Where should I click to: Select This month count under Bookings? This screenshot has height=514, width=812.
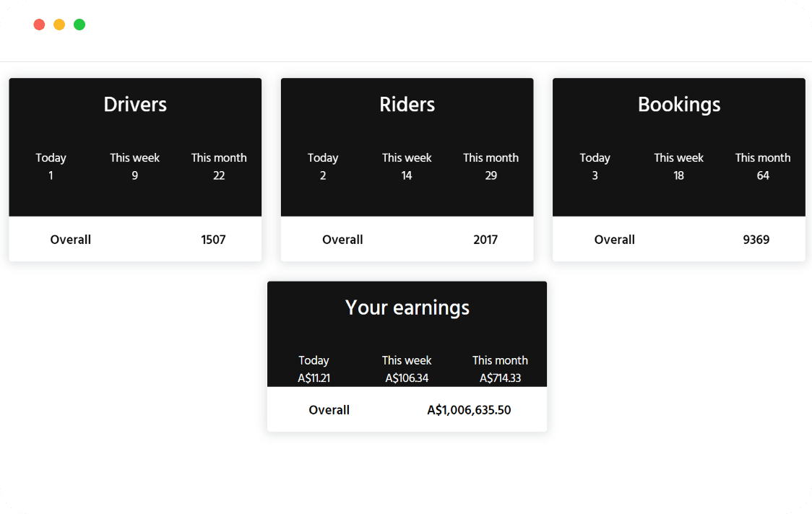pos(763,175)
